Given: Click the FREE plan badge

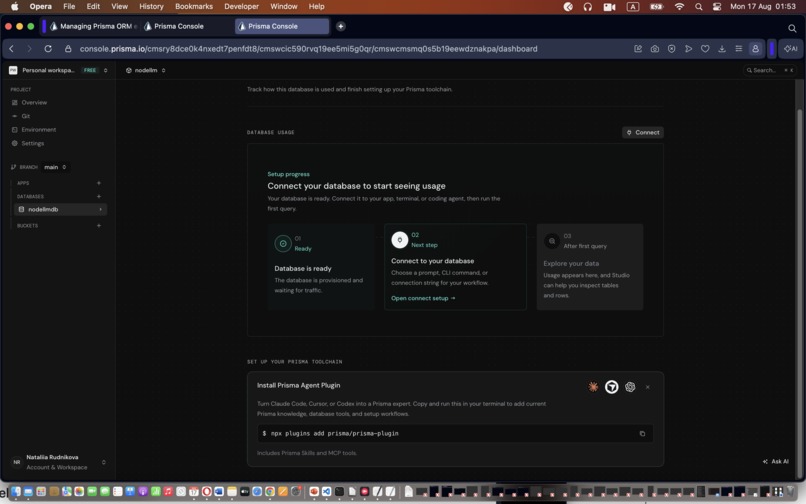Looking at the screenshot, I should click(90, 70).
